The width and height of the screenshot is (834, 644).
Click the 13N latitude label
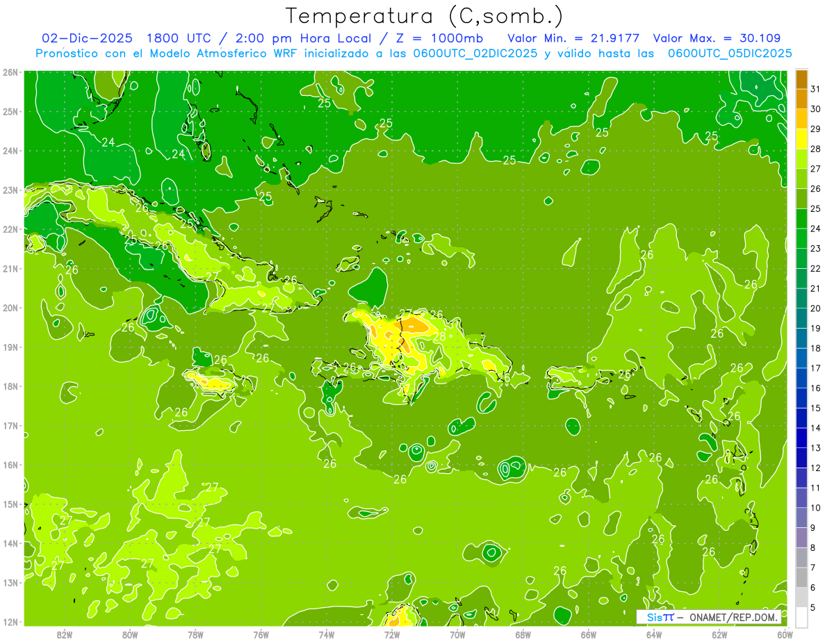click(11, 582)
